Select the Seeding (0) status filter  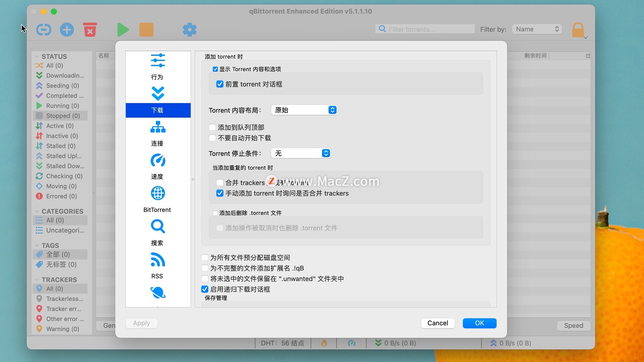tap(60, 85)
